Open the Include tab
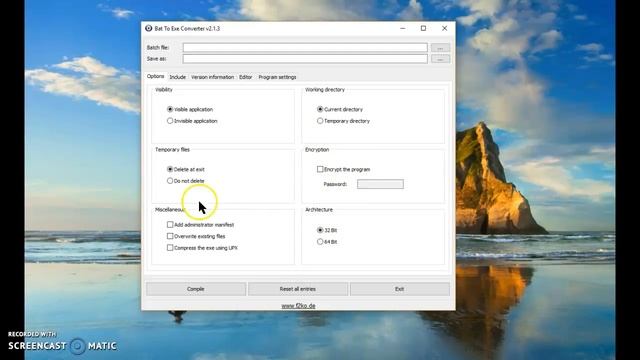Viewport: 640px width, 360px height. click(178, 77)
